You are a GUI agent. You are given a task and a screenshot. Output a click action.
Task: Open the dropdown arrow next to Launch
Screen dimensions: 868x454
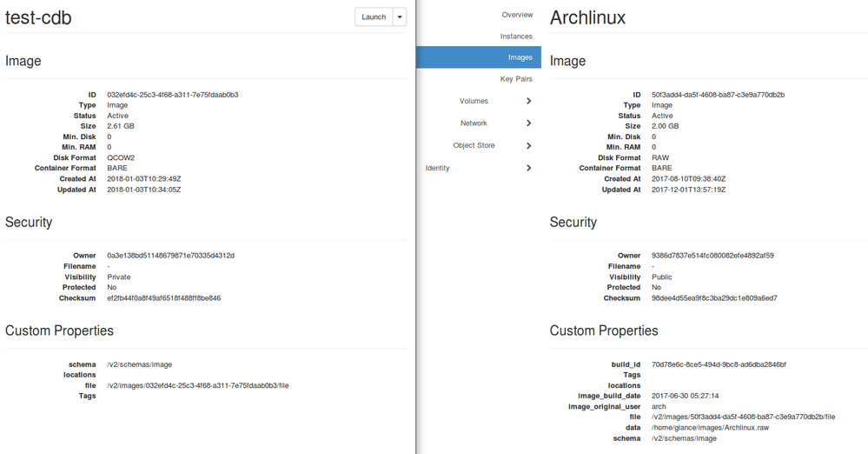[400, 17]
